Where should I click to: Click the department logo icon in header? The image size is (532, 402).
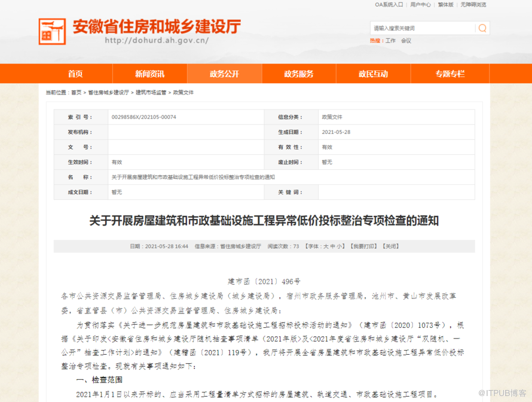click(x=51, y=31)
